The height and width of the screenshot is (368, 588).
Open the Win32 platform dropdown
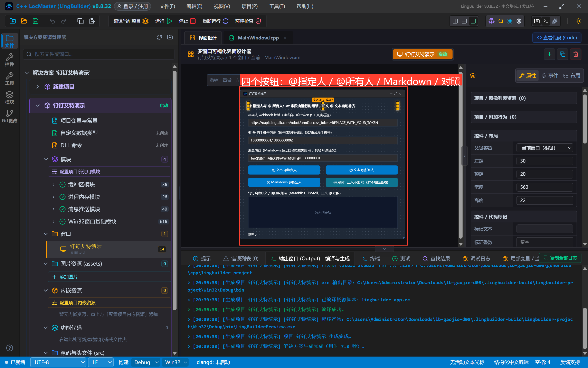click(x=176, y=362)
